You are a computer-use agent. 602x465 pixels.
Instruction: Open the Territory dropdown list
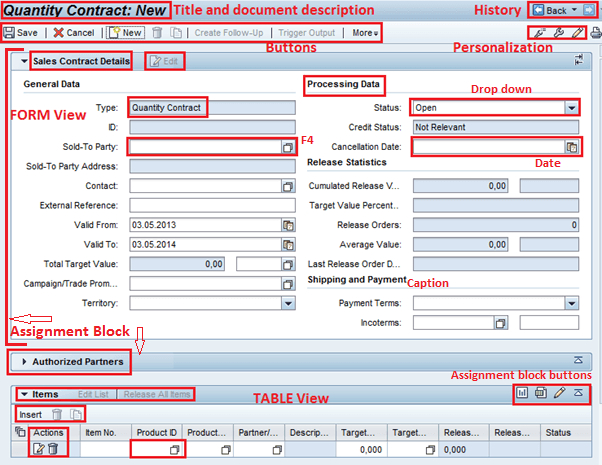click(288, 303)
